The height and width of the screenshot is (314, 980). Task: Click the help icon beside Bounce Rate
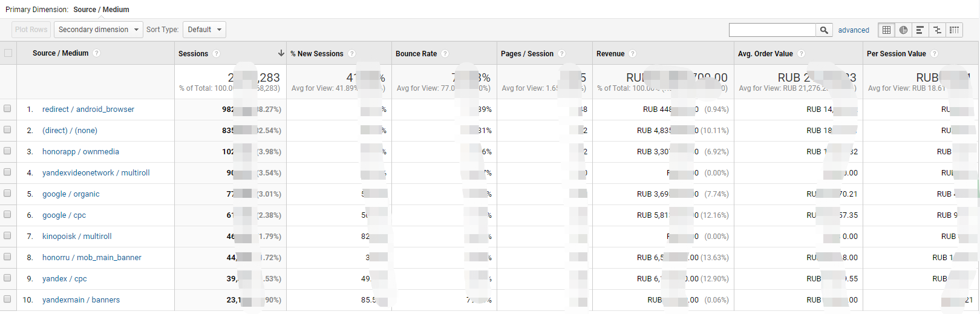point(445,54)
